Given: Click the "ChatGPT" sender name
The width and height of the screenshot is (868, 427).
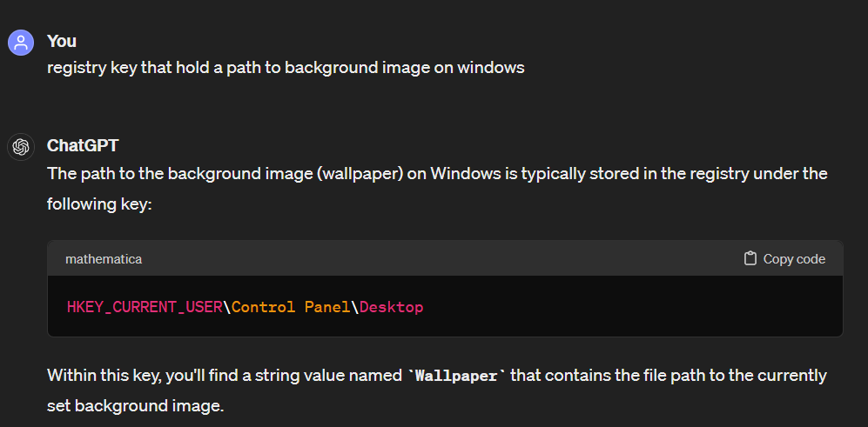Looking at the screenshot, I should 83,145.
